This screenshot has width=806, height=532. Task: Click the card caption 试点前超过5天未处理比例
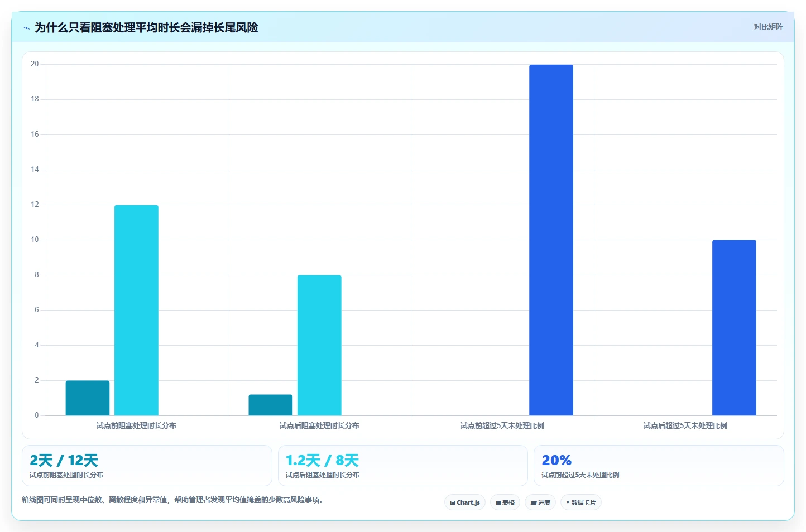[x=580, y=475]
